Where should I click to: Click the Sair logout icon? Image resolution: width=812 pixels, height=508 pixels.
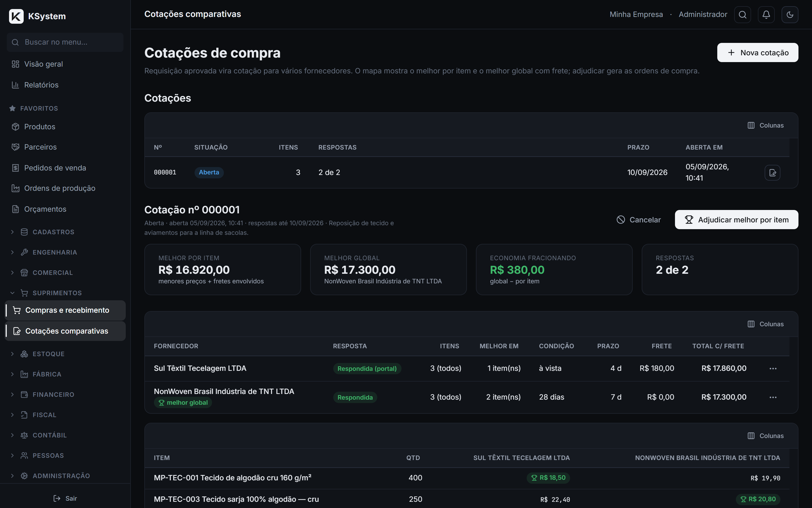point(57,499)
